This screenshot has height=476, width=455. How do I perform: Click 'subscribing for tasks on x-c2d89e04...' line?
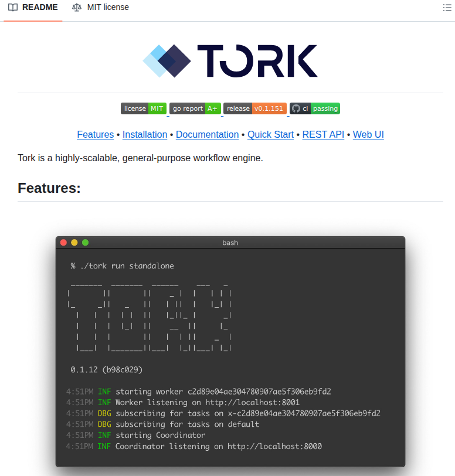(223, 413)
